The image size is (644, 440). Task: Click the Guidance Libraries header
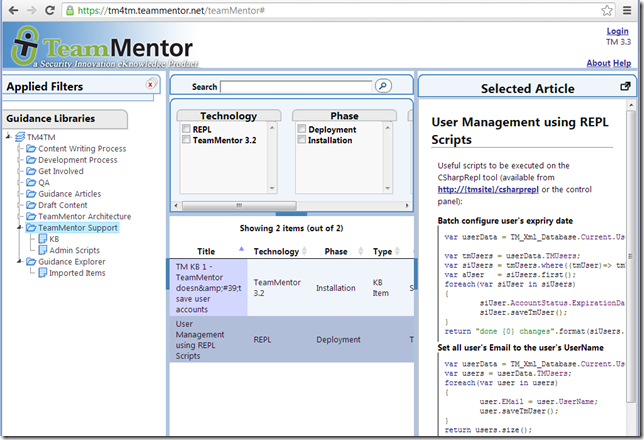[65, 119]
